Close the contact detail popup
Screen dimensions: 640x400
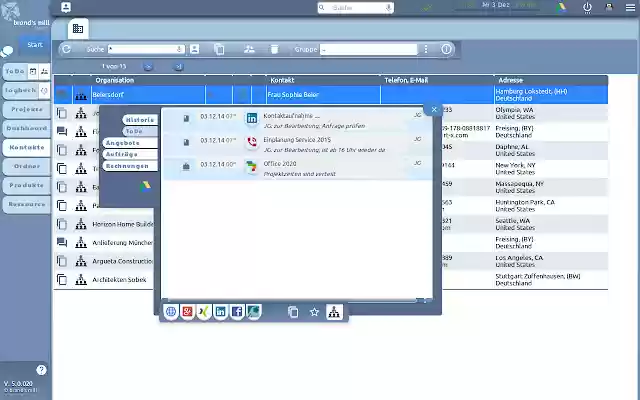tap(434, 109)
